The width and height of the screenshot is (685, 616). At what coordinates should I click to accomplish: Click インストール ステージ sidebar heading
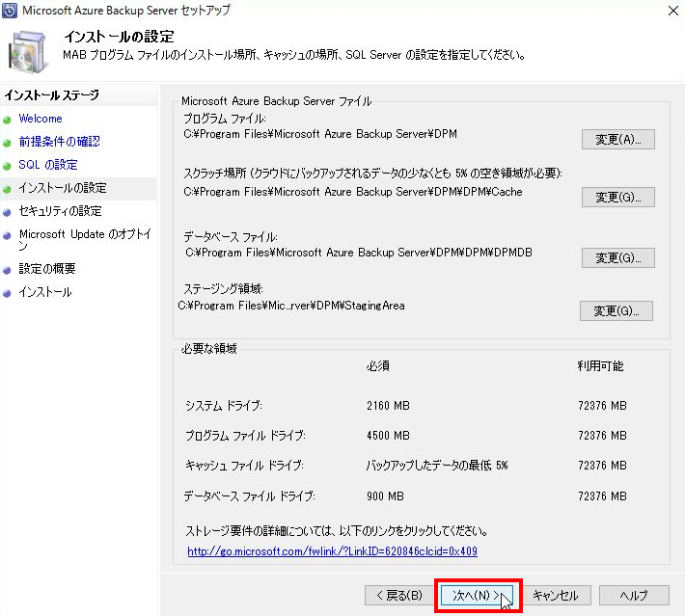click(51, 94)
